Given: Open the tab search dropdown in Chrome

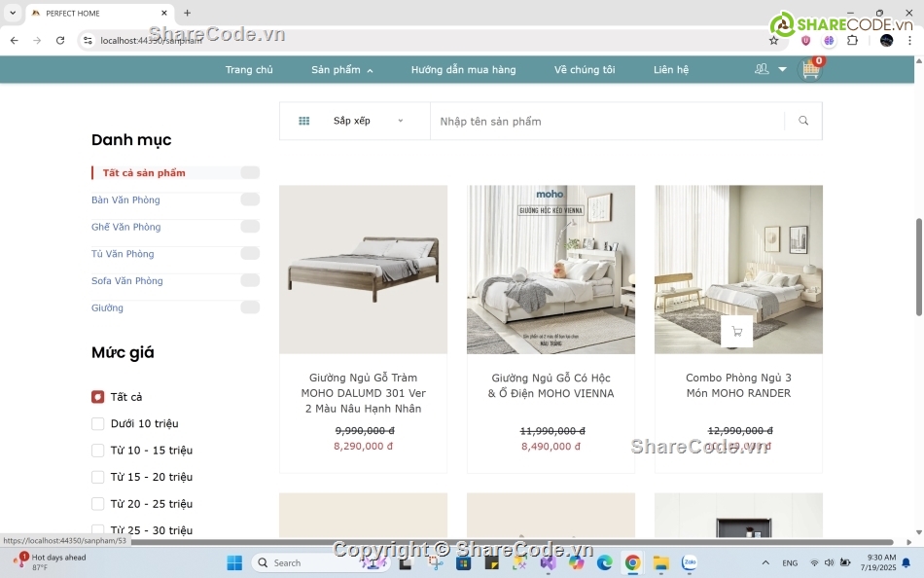Looking at the screenshot, I should click(x=13, y=13).
